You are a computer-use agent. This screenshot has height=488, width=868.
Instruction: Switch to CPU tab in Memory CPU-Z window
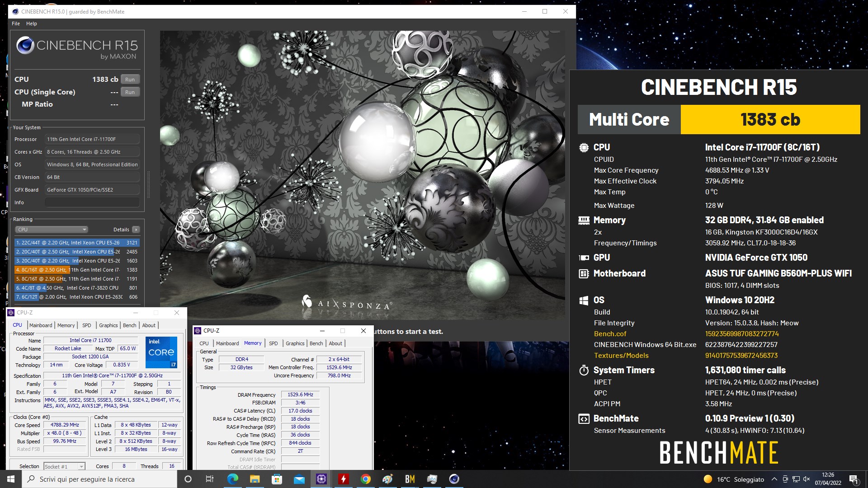[x=204, y=343]
